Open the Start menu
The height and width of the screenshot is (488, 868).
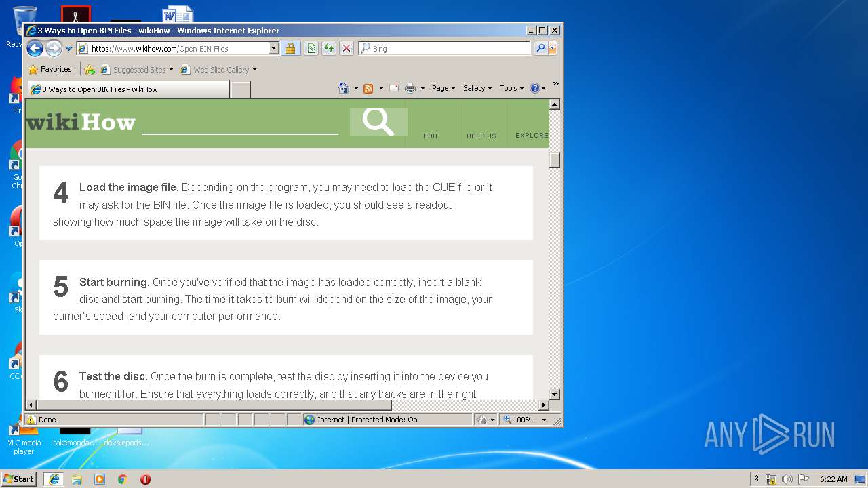click(x=18, y=479)
